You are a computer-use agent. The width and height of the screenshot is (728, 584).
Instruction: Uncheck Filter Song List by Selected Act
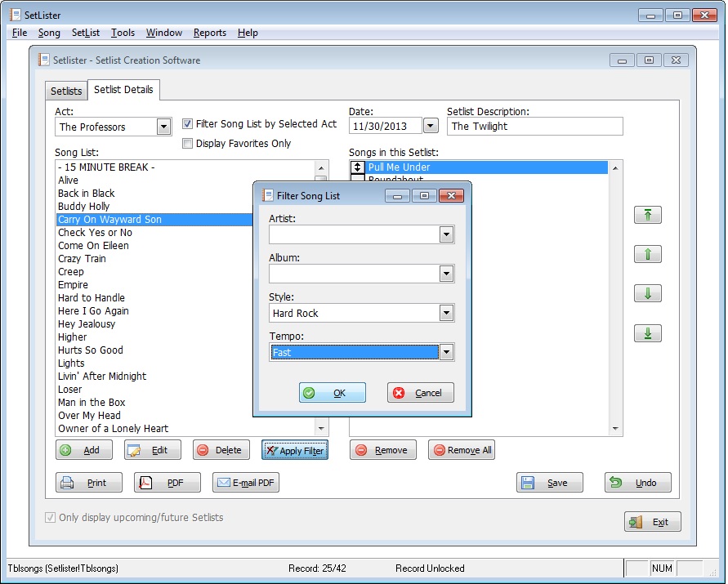coord(188,124)
